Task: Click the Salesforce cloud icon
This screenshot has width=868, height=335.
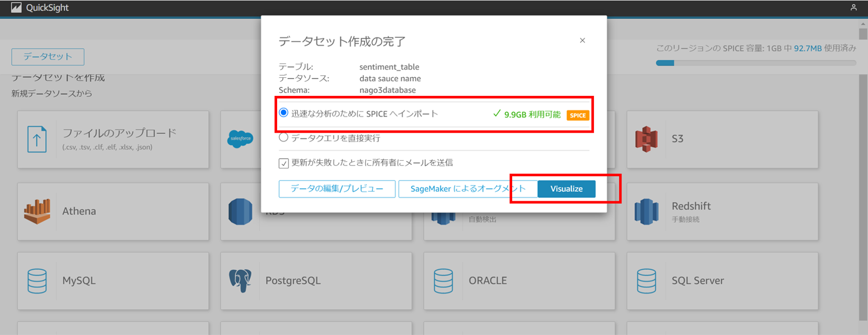Action: coord(240,138)
